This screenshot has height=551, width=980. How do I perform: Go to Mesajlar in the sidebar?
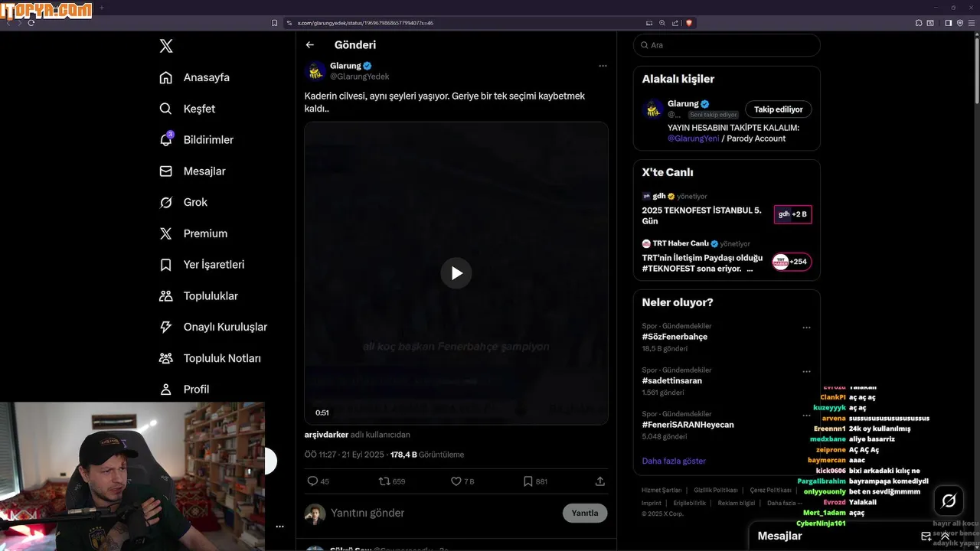tap(192, 171)
